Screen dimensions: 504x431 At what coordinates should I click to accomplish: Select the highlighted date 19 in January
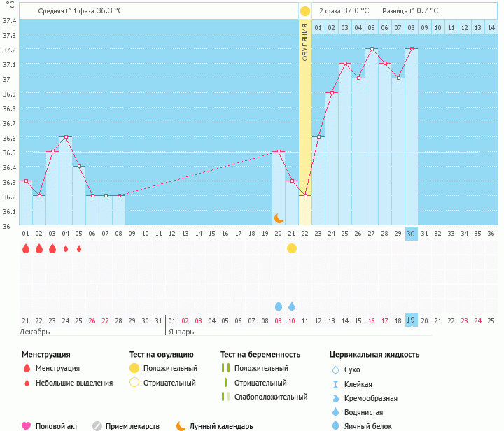(412, 320)
